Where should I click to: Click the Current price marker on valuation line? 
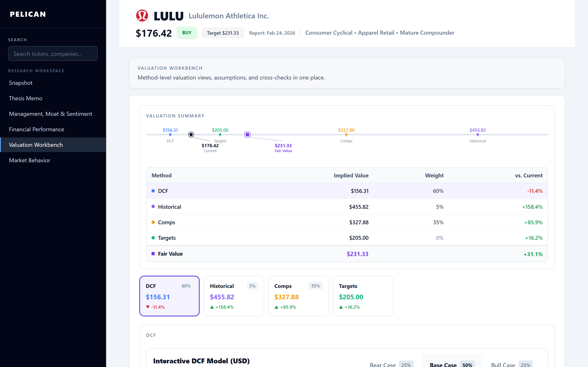(191, 135)
